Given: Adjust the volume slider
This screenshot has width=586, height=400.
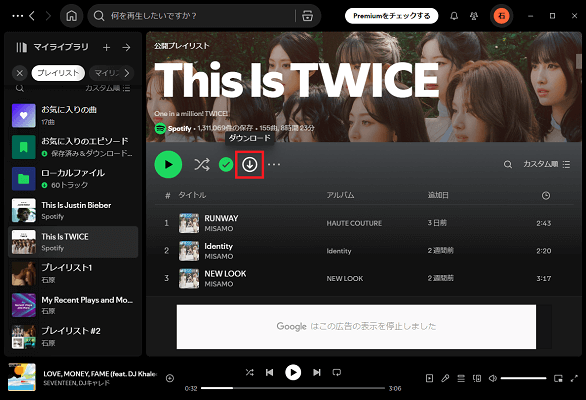Looking at the screenshot, I should click(524, 378).
